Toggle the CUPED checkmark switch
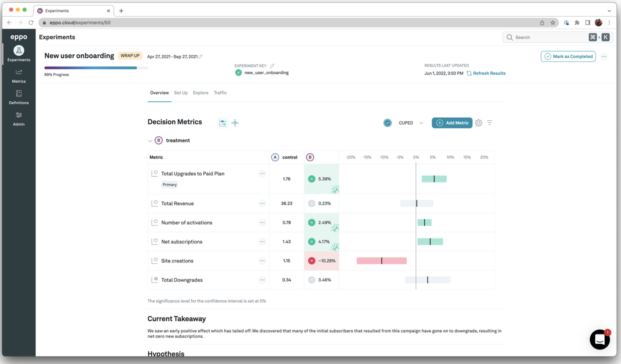This screenshot has width=621, height=364. pyautogui.click(x=387, y=123)
